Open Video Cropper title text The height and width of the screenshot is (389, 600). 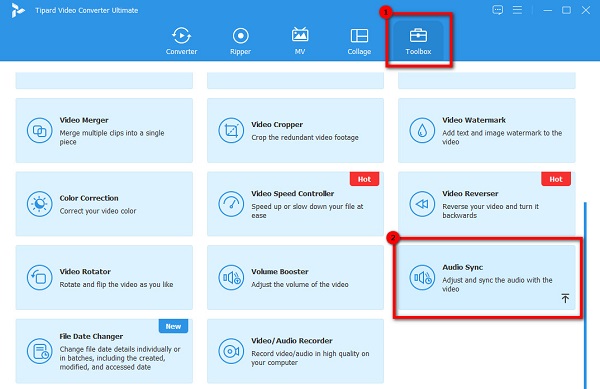click(277, 124)
